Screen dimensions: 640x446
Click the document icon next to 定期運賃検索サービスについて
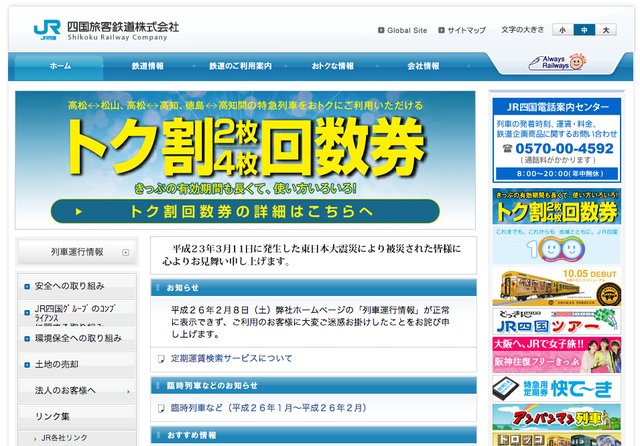(161, 359)
